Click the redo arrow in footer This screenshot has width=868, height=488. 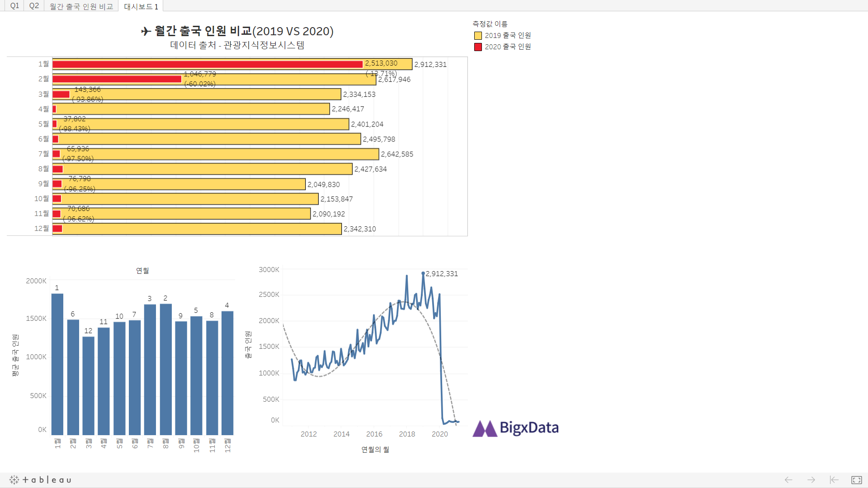(x=811, y=480)
